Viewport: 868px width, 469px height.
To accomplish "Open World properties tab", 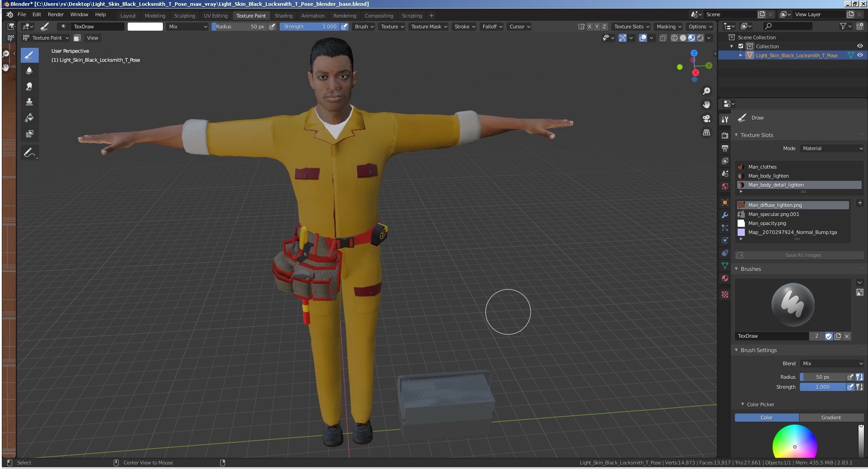I will pyautogui.click(x=725, y=186).
